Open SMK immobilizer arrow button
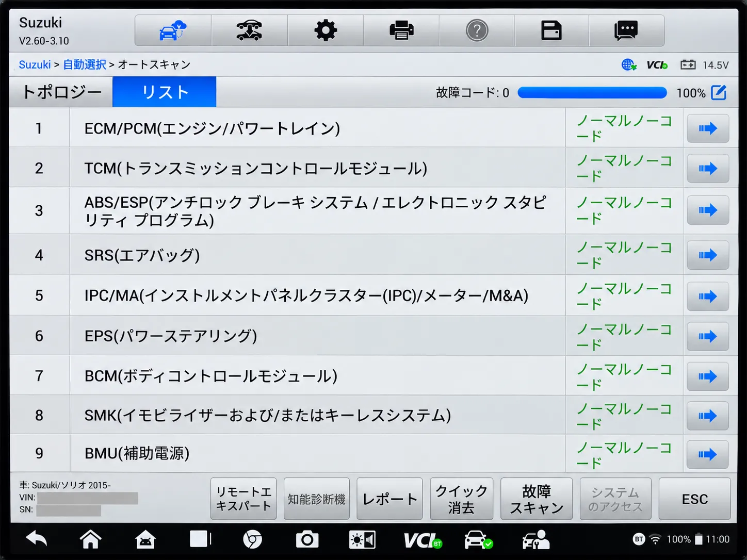The width and height of the screenshot is (747, 560). tap(708, 416)
